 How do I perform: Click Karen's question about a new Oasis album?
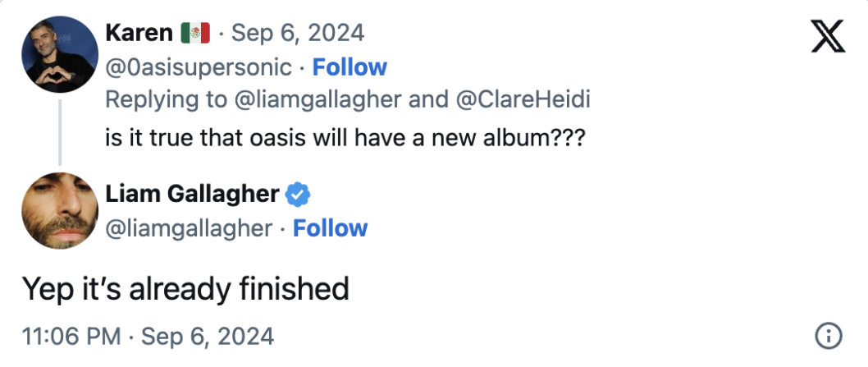(x=345, y=135)
